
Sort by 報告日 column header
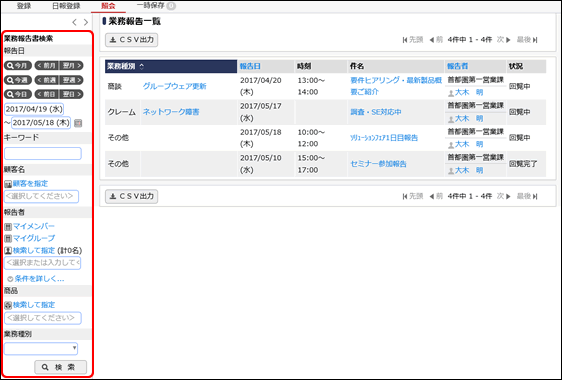point(250,66)
